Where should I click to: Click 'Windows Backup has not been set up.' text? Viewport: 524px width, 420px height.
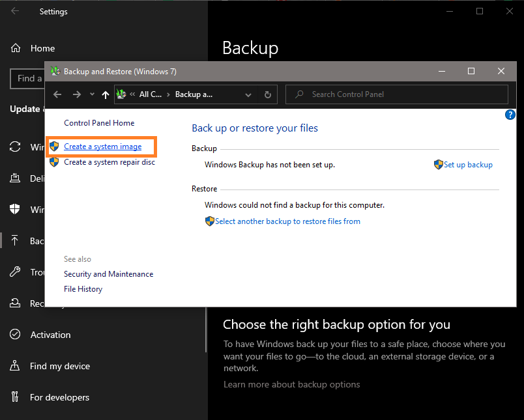coord(270,165)
